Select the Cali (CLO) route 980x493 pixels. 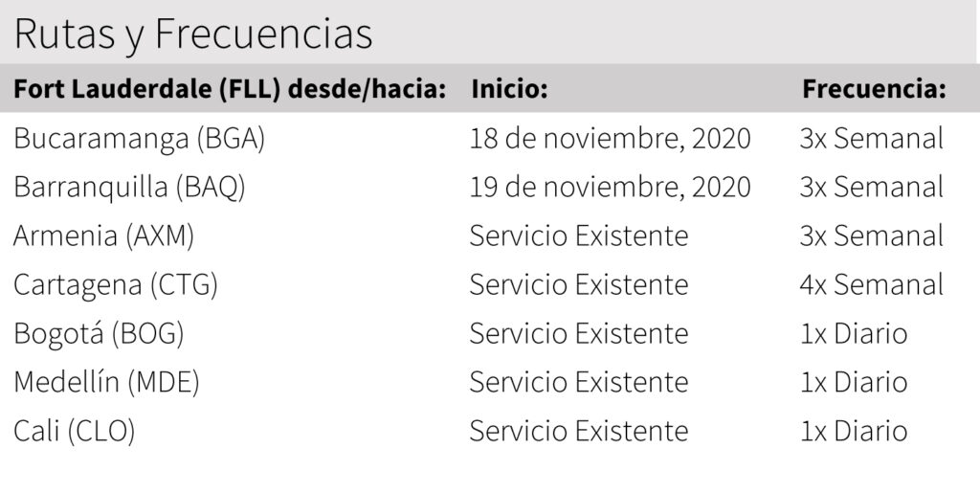[x=75, y=431]
